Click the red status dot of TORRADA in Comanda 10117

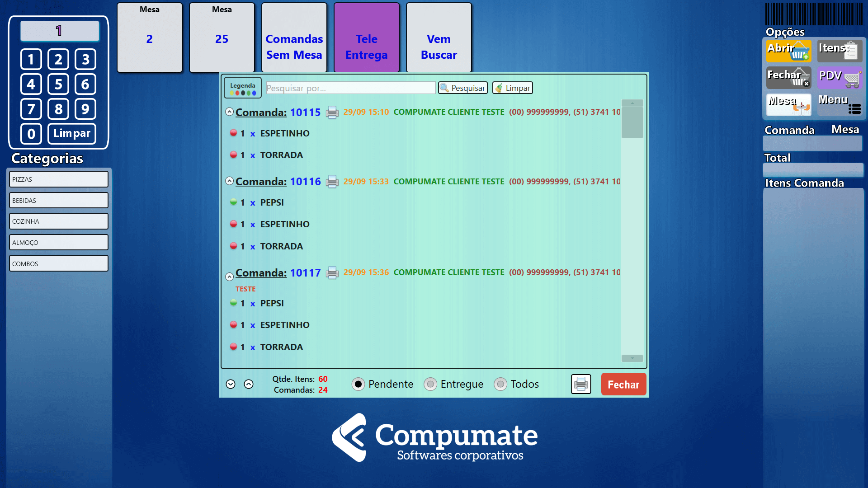point(233,347)
